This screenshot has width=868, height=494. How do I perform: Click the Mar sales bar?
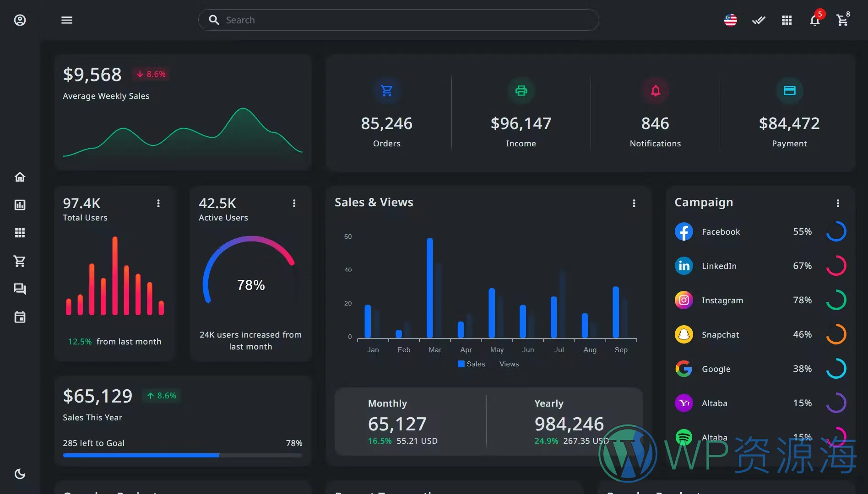pos(429,288)
